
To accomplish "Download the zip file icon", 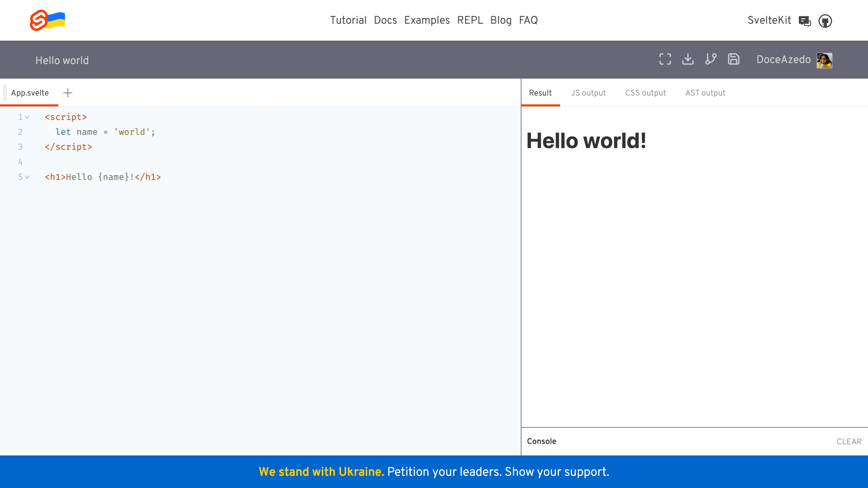I will click(x=688, y=59).
